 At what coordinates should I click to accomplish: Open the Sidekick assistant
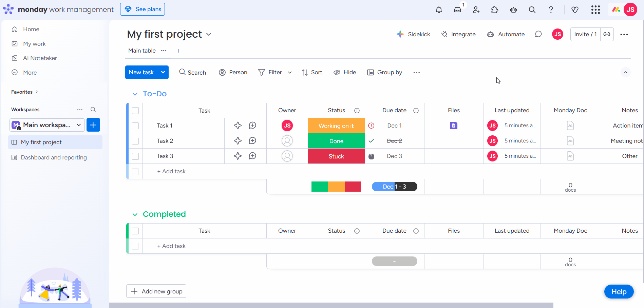[413, 34]
